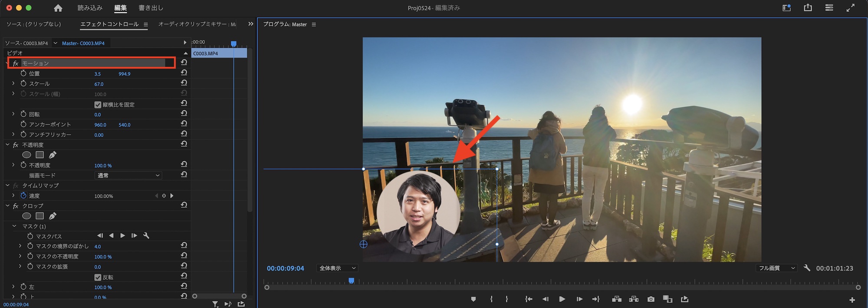
Task: Toggle the 反転 mask checkbox
Action: pyautogui.click(x=98, y=277)
